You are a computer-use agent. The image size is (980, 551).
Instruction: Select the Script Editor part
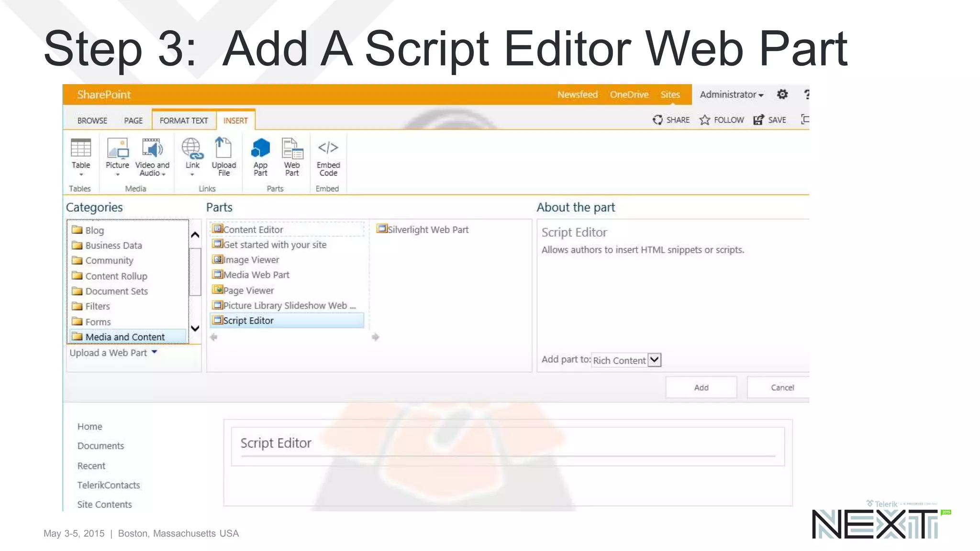(287, 320)
